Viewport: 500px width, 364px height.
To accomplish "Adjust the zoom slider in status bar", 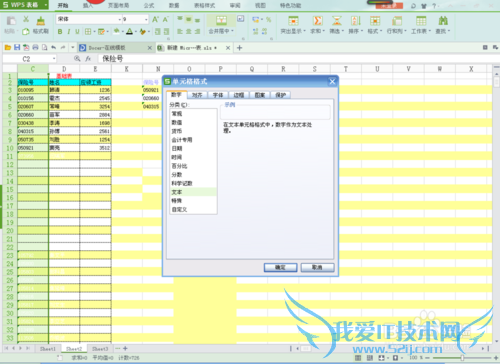I will click(x=462, y=358).
